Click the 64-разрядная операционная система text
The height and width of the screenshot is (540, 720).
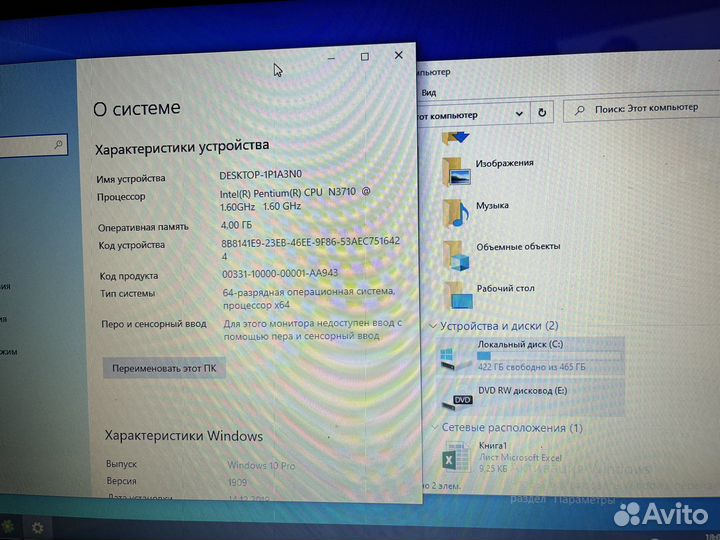click(309, 292)
